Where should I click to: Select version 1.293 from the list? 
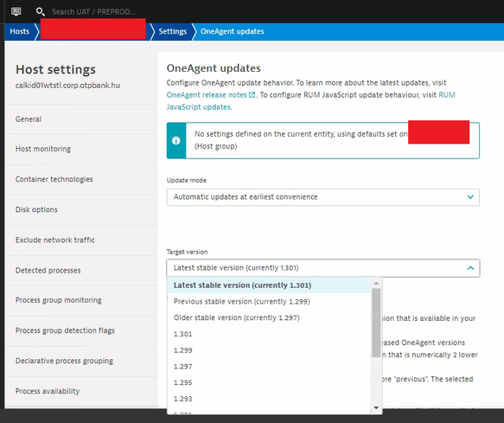pyautogui.click(x=270, y=399)
